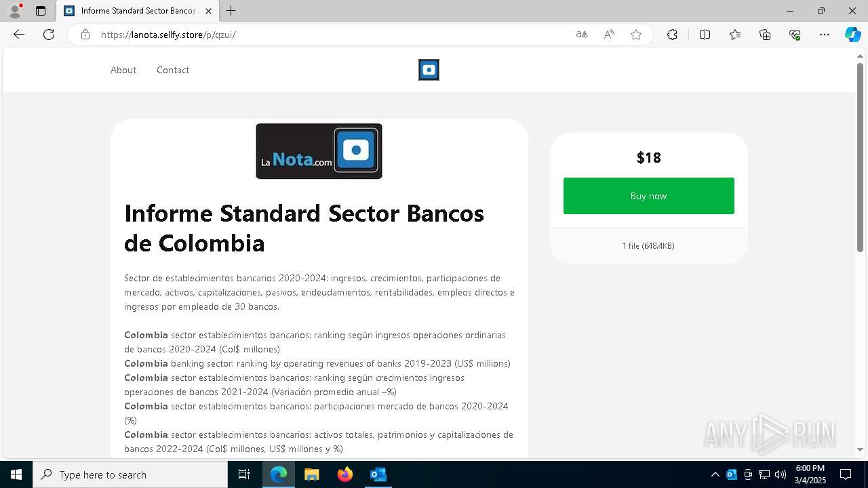Launch the Copilot sidebar icon
The height and width of the screenshot is (488, 868).
pos(852,35)
